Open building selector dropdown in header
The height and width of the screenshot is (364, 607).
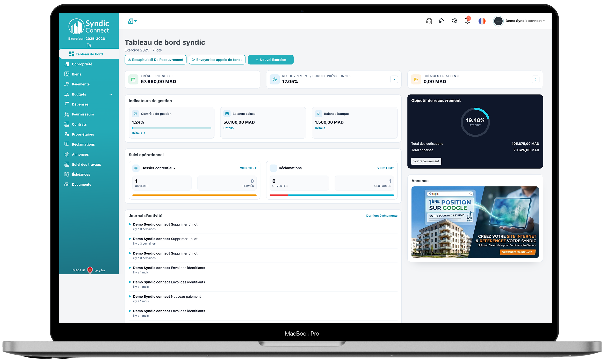tap(132, 21)
